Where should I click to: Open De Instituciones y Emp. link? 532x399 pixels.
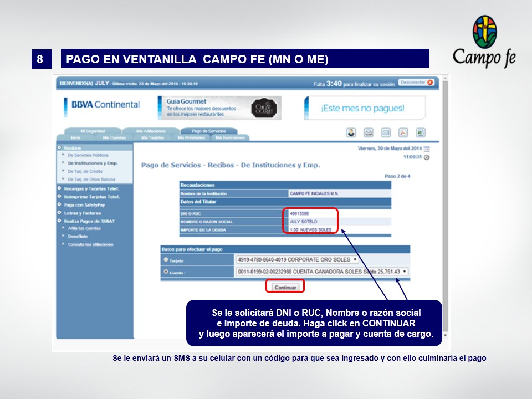tap(93, 163)
